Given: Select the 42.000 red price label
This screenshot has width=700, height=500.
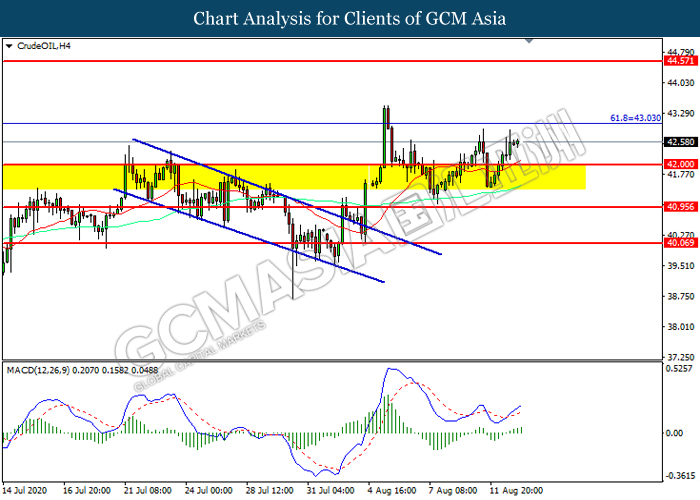Looking at the screenshot, I should coord(680,164).
